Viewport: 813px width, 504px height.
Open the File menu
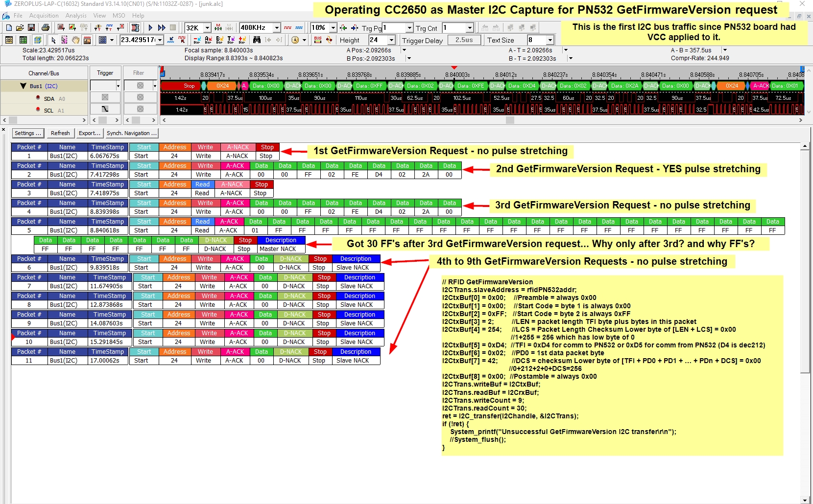coord(18,16)
